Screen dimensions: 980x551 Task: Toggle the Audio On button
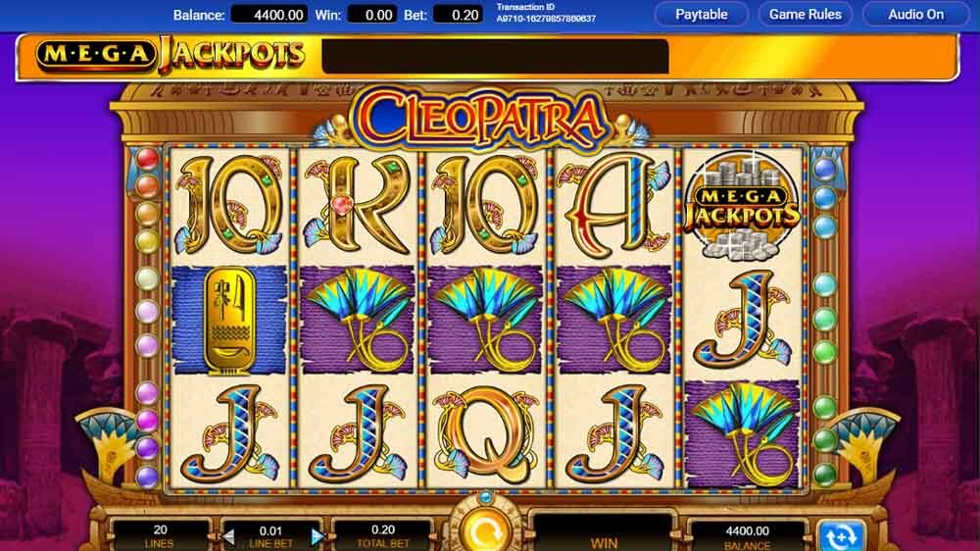(x=916, y=15)
